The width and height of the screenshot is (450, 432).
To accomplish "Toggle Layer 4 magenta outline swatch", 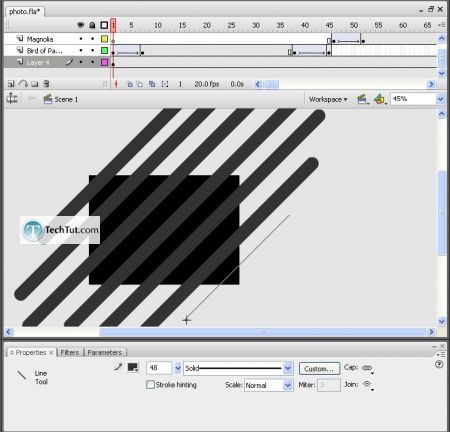I will pos(104,62).
